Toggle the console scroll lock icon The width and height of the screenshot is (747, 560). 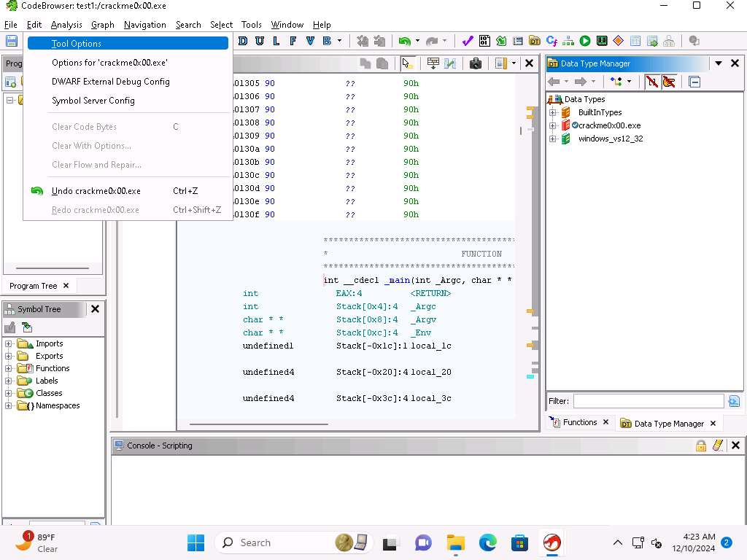point(701,446)
